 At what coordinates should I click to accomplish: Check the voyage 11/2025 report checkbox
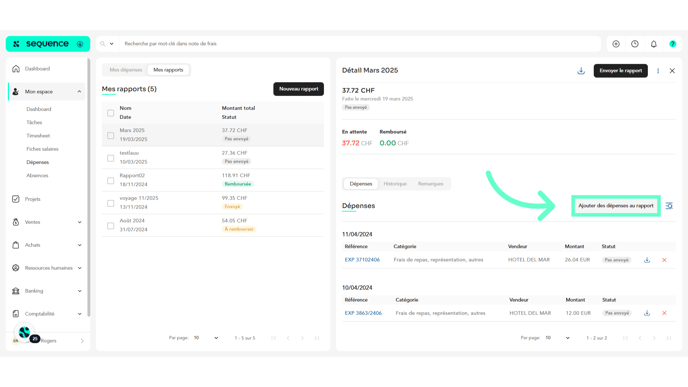(x=111, y=203)
